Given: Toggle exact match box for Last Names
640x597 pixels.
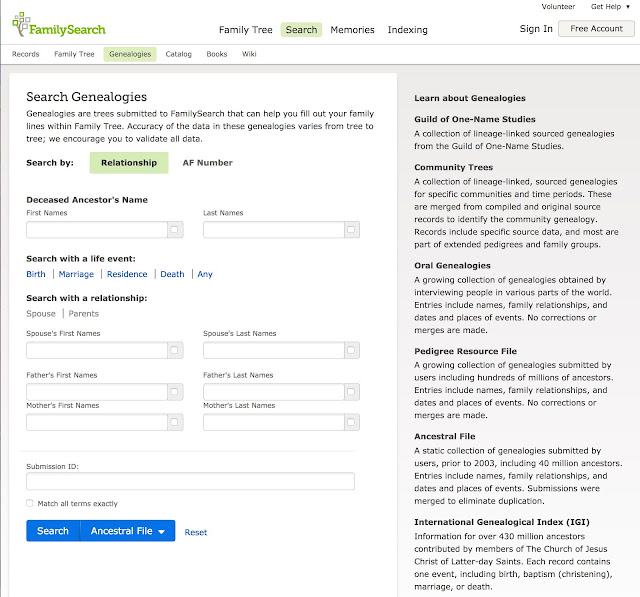Looking at the screenshot, I should [351, 230].
